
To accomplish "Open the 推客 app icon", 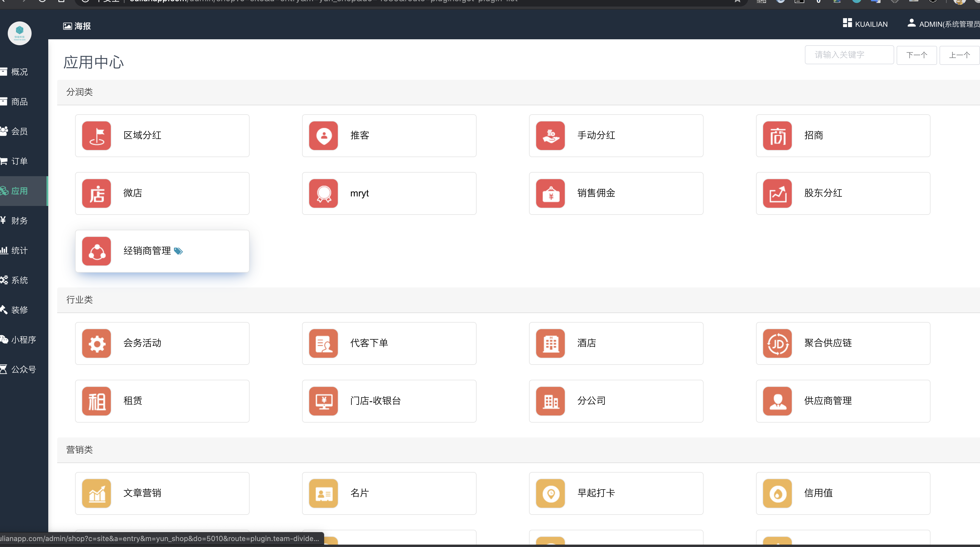I will pos(323,136).
